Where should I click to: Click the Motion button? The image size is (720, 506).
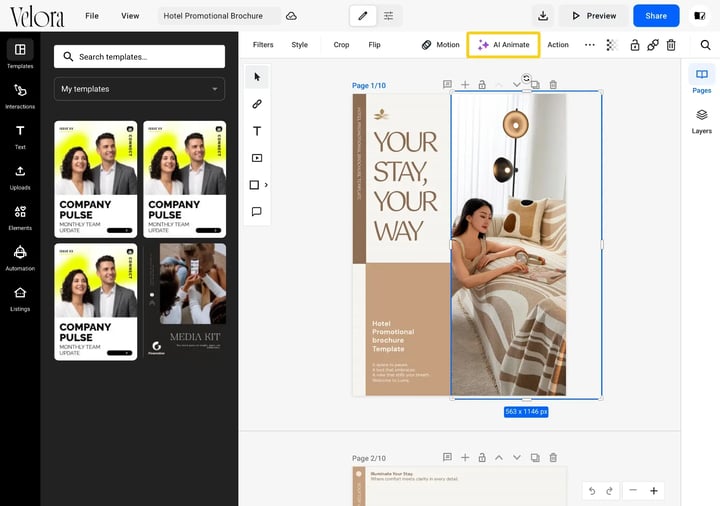pyautogui.click(x=440, y=45)
